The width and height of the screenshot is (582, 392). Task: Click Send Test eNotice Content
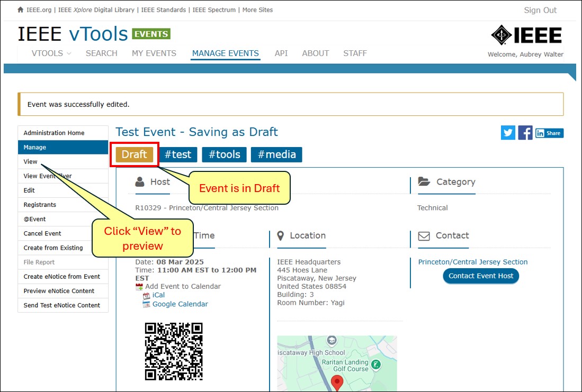point(63,305)
